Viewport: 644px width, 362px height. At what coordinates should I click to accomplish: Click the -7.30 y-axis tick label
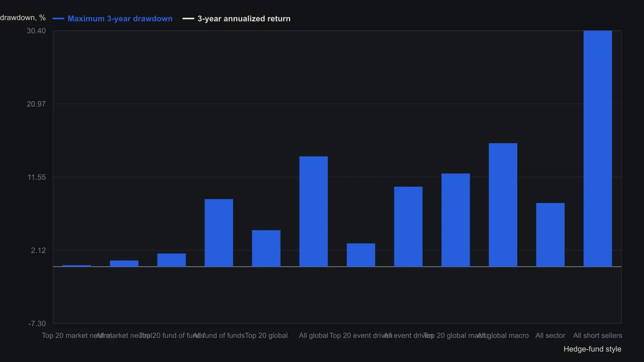(37, 324)
